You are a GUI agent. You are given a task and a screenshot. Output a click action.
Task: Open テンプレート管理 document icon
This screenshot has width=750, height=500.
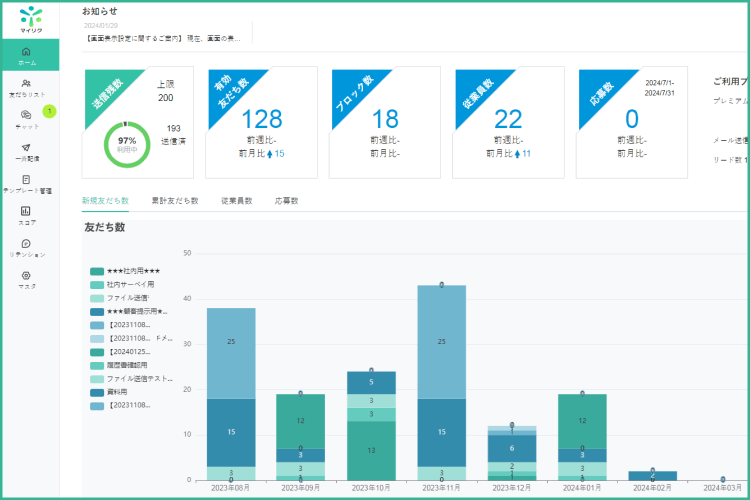(26, 180)
